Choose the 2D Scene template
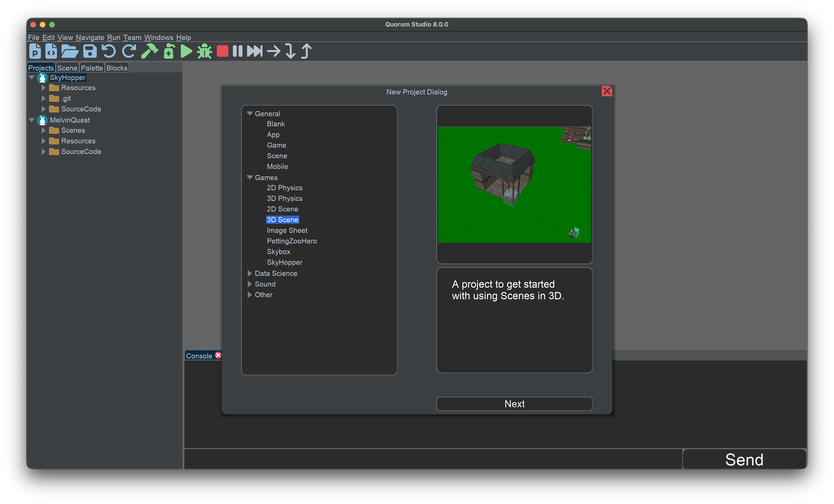Screen dimensions: 834x504 [x=282, y=209]
